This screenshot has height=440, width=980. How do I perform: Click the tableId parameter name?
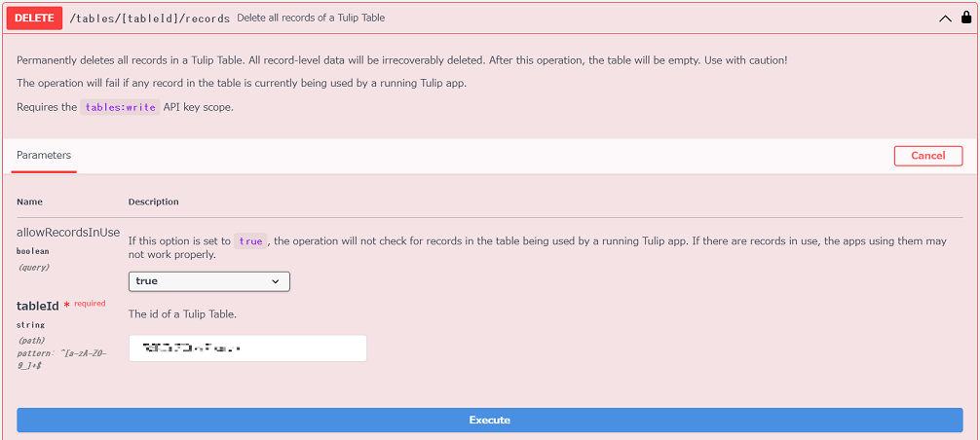(37, 306)
